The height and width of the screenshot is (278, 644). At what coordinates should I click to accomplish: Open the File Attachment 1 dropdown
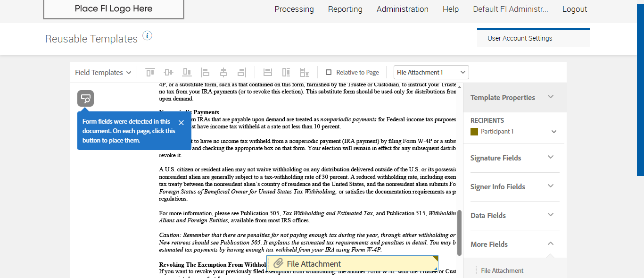click(x=431, y=72)
